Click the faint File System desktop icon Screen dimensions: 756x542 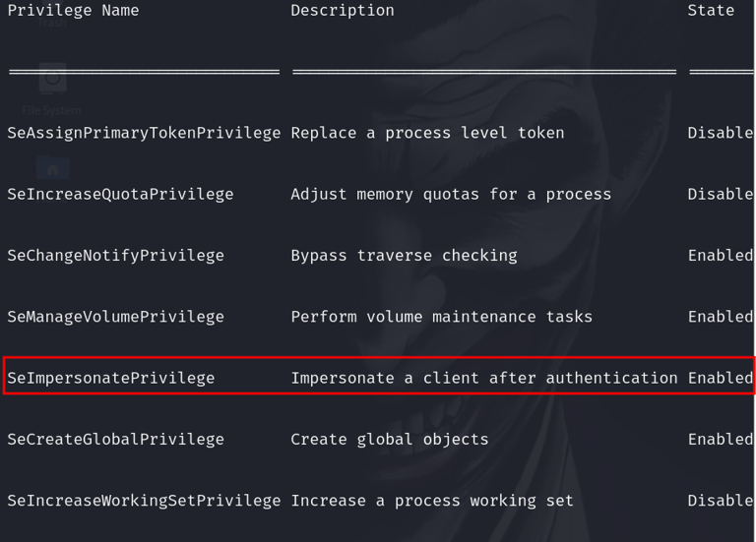[52, 90]
